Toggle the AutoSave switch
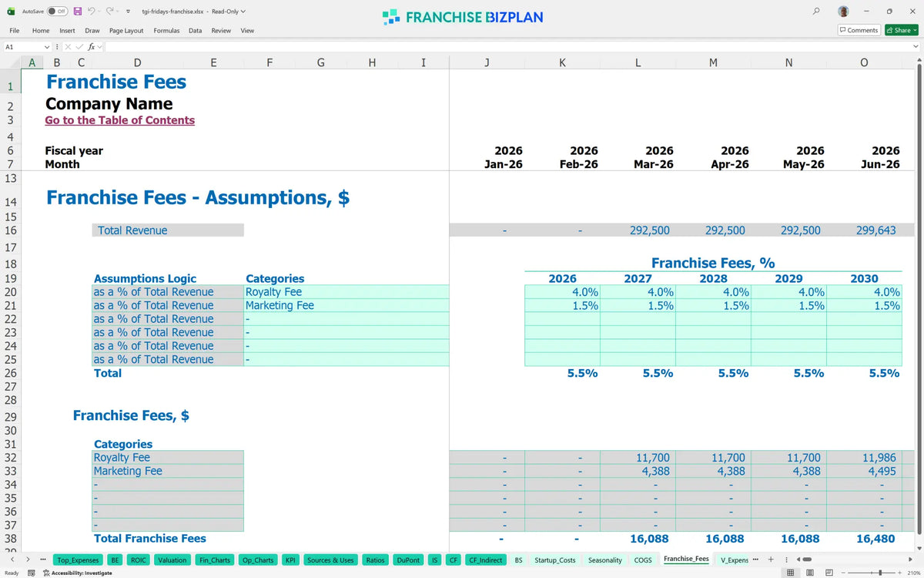 (56, 12)
